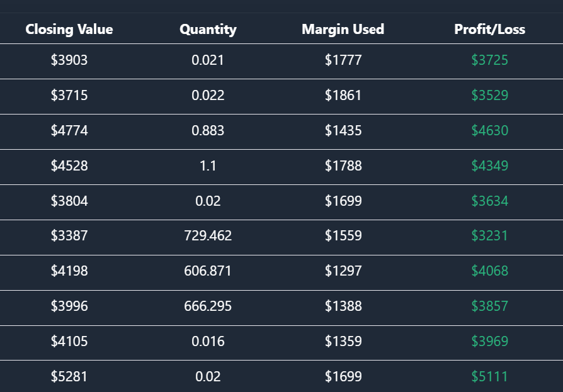Viewport: 563px width, 392px height.
Task: Select the Margin Used column header
Action: click(x=343, y=29)
